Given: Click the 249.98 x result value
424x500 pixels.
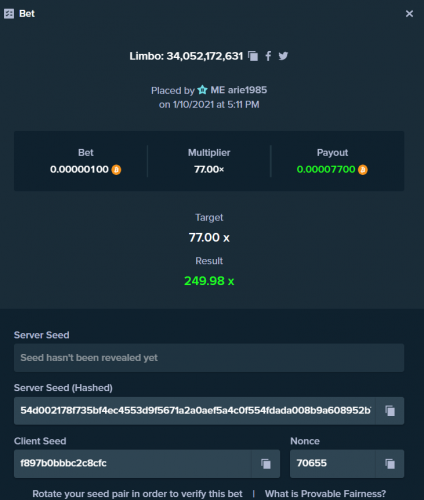Looking at the screenshot, I should pos(209,281).
